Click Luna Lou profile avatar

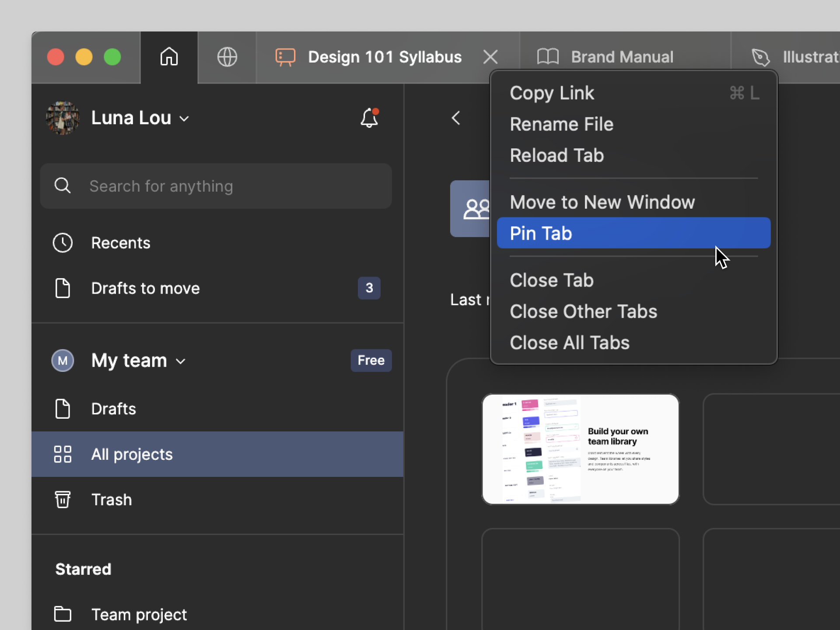pyautogui.click(x=63, y=118)
